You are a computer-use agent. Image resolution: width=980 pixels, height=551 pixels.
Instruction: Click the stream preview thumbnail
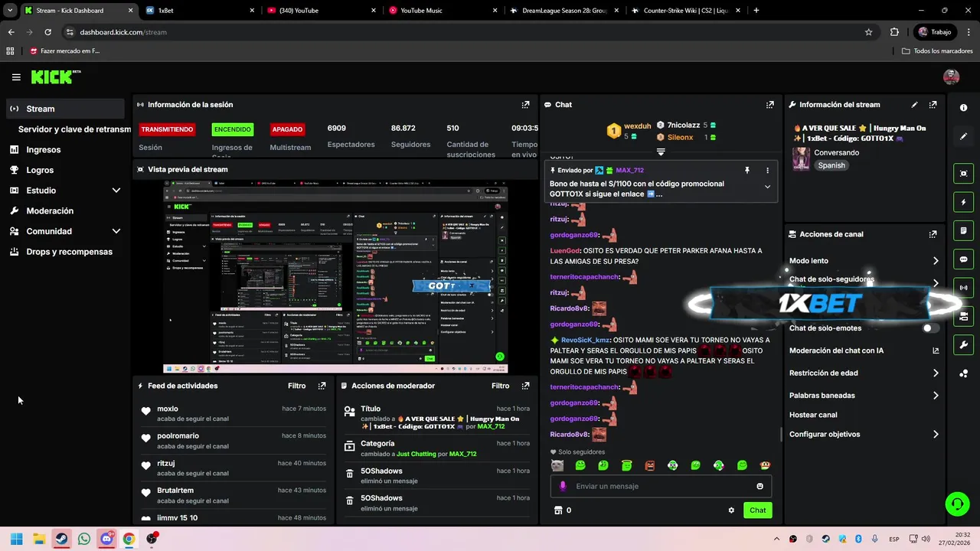click(x=335, y=277)
